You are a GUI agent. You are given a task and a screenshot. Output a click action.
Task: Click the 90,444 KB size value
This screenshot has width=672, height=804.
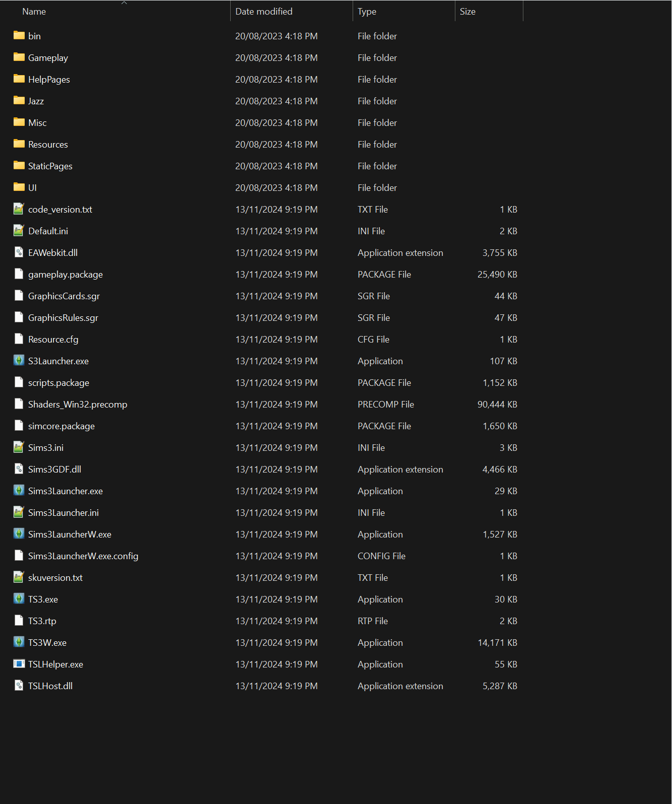pyautogui.click(x=497, y=404)
